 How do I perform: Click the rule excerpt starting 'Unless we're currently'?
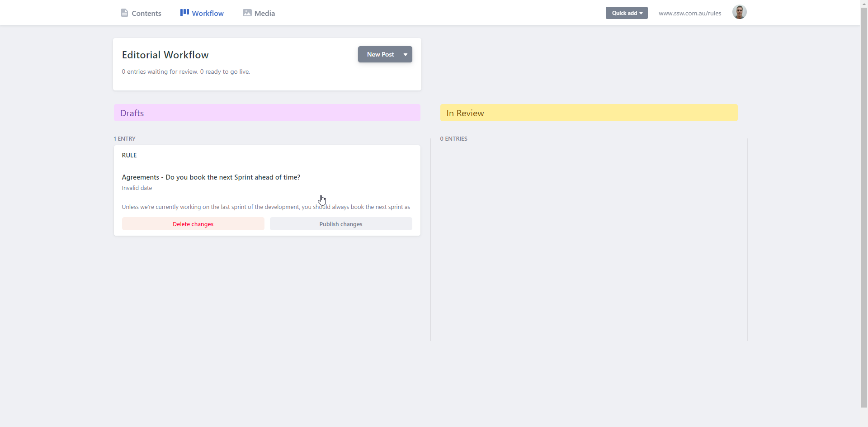[x=266, y=207]
